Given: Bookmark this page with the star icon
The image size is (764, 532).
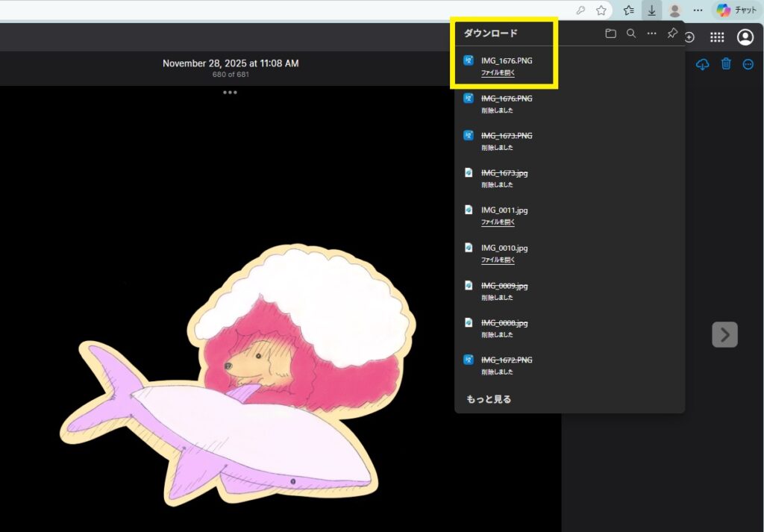Looking at the screenshot, I should [601, 10].
